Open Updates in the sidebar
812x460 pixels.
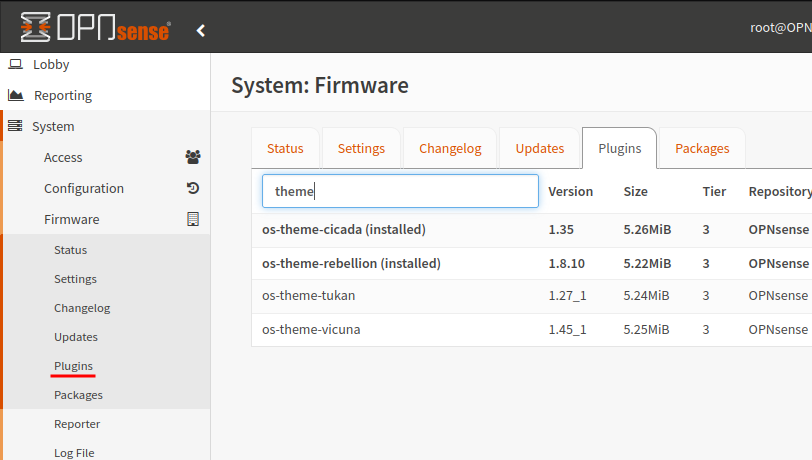click(76, 337)
